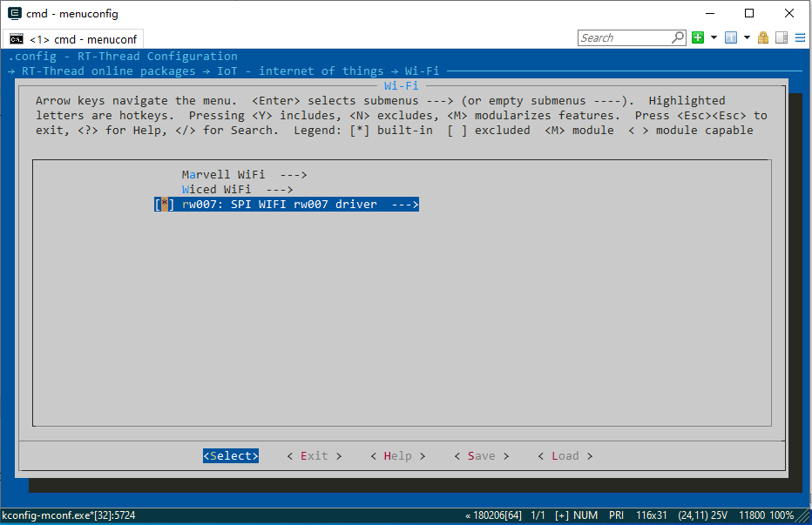Expand the console list dropdown arrow
Screen dimensions: 812x525
coord(748,37)
